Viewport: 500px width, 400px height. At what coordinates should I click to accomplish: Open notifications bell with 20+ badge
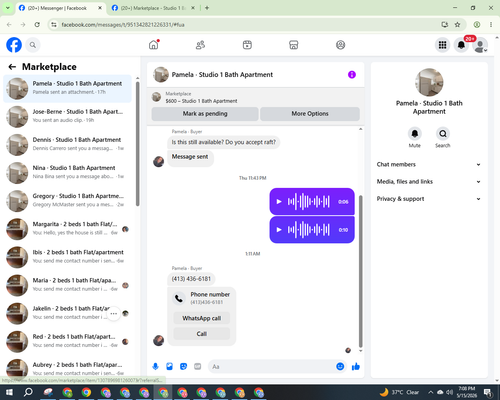pyautogui.click(x=461, y=45)
